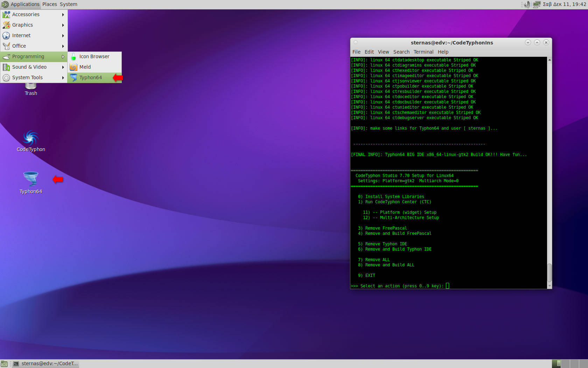Click the network connection icon in top panel
The image size is (588, 368).
tap(537, 4)
